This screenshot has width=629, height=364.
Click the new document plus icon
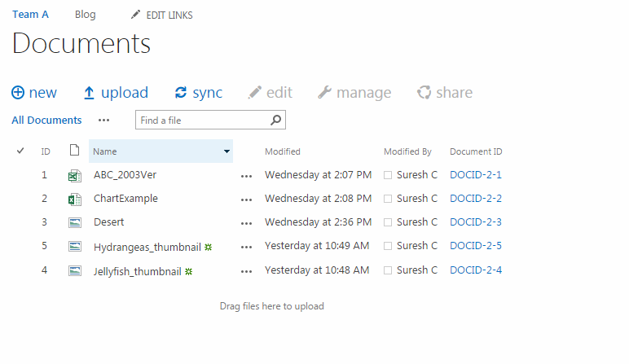18,93
